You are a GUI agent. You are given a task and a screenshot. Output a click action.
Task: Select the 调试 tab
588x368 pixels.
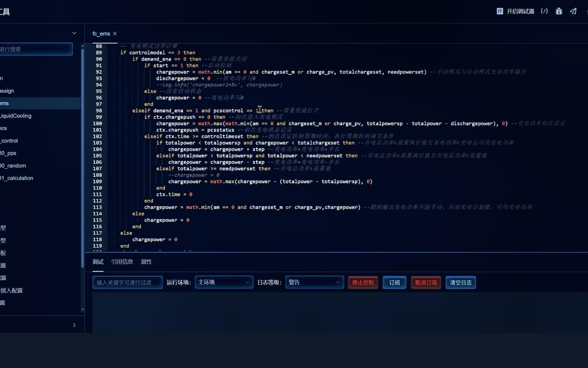[98, 262]
